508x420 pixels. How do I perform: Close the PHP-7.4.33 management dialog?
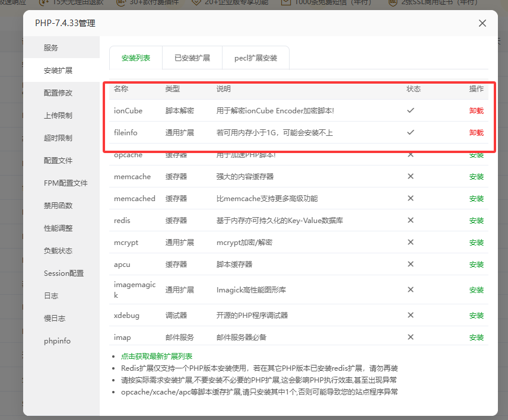pos(482,23)
